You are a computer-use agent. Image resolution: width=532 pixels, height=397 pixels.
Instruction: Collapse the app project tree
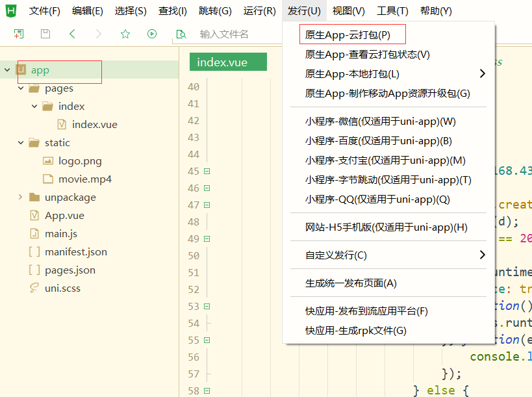[x=7, y=70]
